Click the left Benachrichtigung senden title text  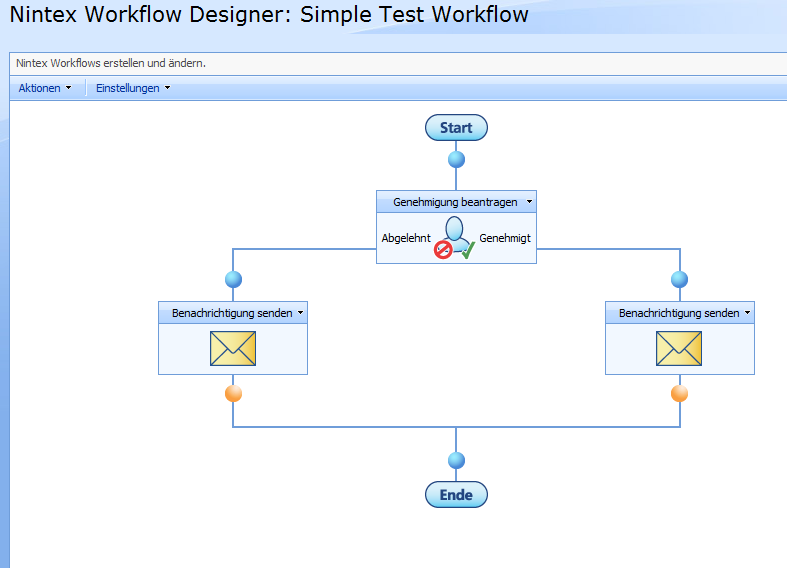232,313
